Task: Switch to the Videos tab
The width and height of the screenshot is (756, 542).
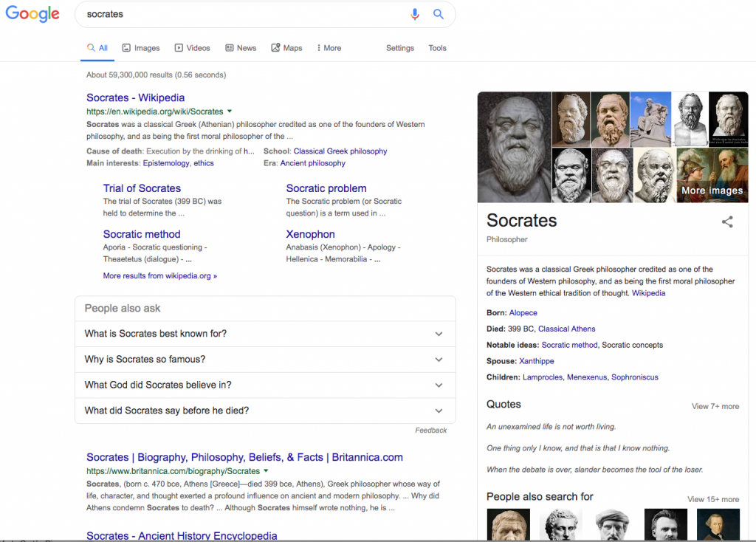Action: (193, 48)
